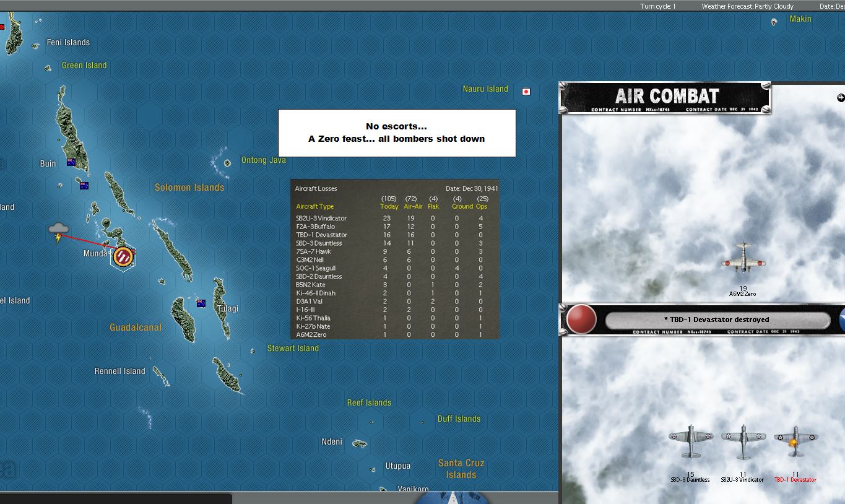Select the Ki-56 Thalia row
This screenshot has width=845, height=504.
395,318
